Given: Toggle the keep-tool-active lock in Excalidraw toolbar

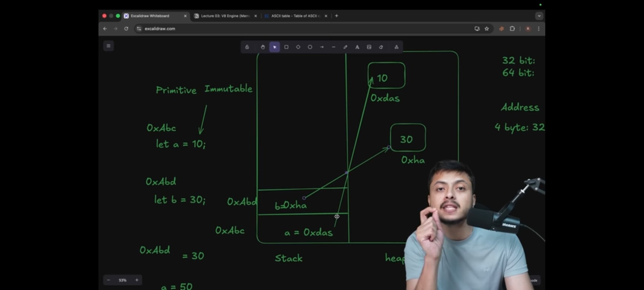Looking at the screenshot, I should (247, 47).
